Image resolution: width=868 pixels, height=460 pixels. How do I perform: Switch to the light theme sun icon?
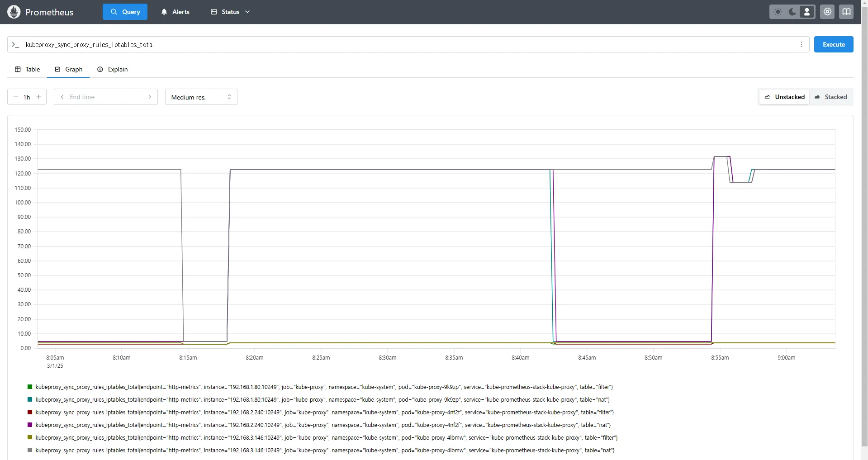coord(778,12)
